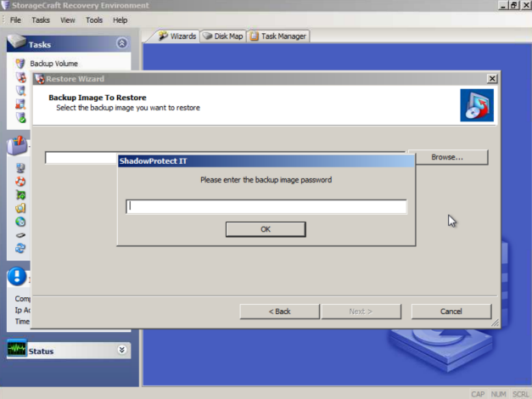Viewport: 532px width, 399px height.
Task: Click the third shield icon in Tasks list
Action: click(x=21, y=91)
